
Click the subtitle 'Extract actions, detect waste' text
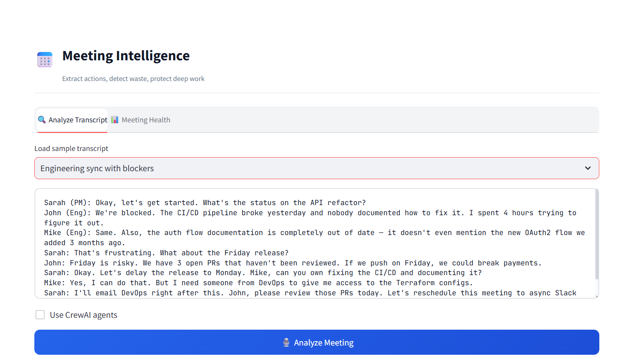coord(133,79)
